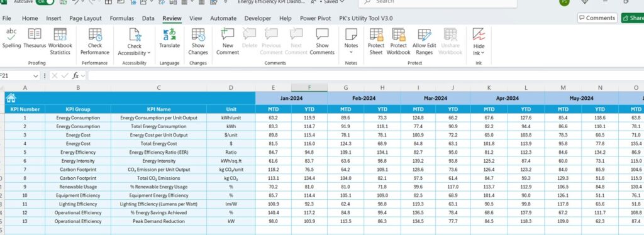Click the Jan-2024 header cell

click(x=291, y=98)
